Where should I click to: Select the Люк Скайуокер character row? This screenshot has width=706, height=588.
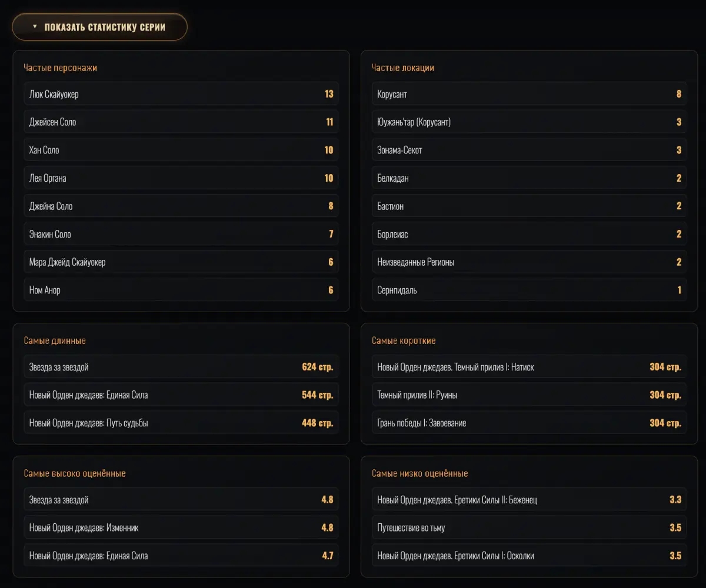[x=181, y=94]
